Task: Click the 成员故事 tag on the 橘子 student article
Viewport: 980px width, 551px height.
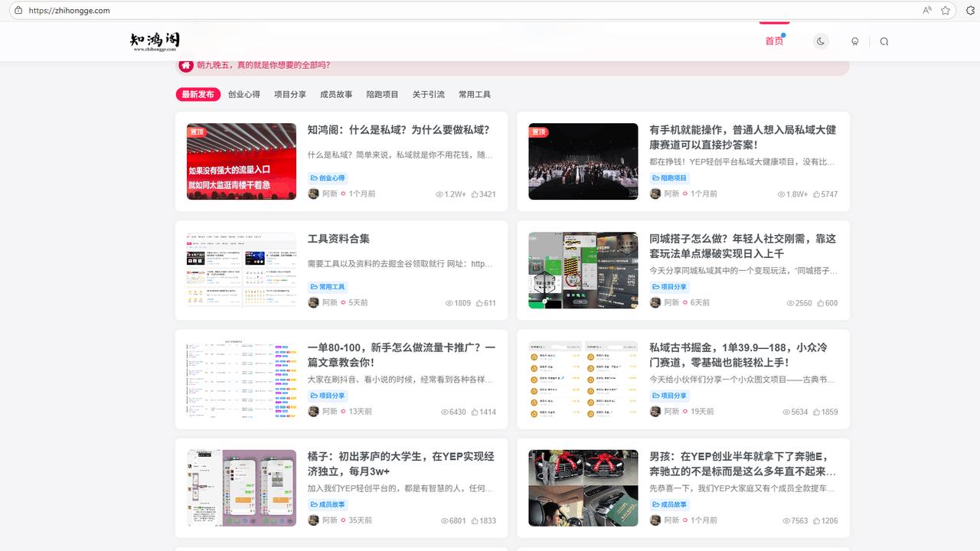Action: (328, 504)
